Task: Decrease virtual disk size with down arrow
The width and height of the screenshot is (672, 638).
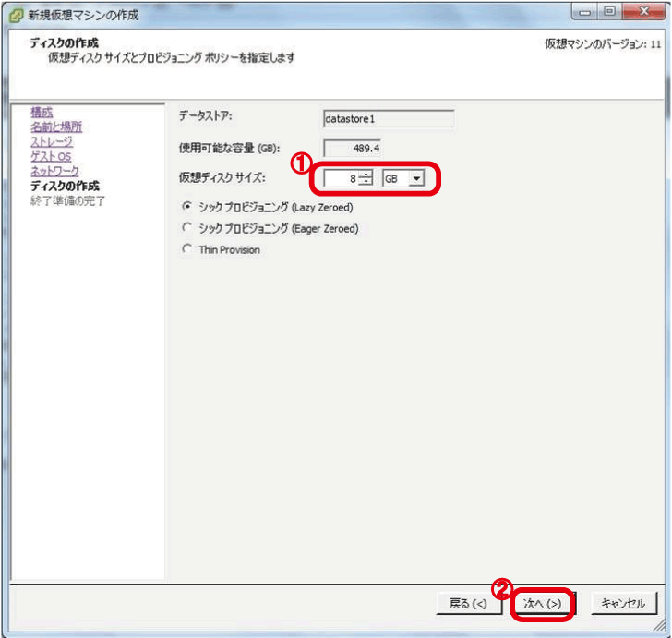Action: (366, 182)
